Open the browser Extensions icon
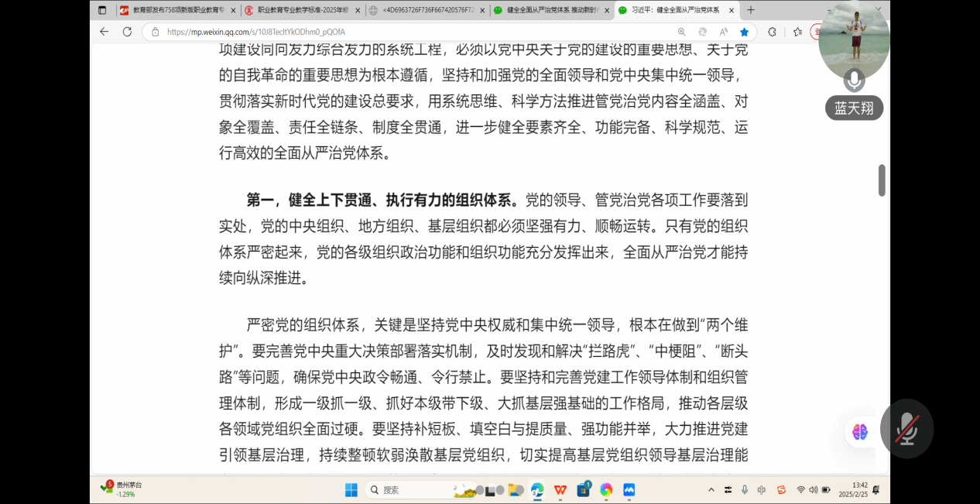Viewport: 980px width, 504px height. [772, 32]
